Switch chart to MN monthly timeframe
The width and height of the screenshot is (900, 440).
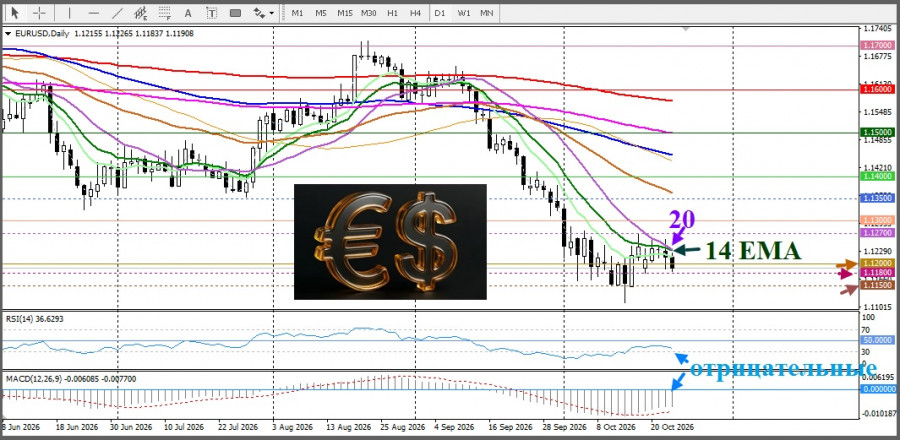coord(486,13)
